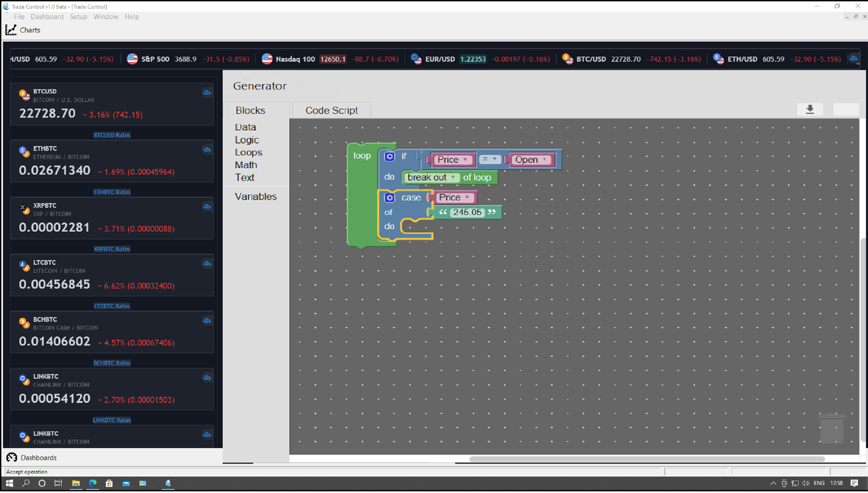This screenshot has width=868, height=493.
Task: Open Microsoft Edge from the taskbar
Action: click(x=92, y=483)
